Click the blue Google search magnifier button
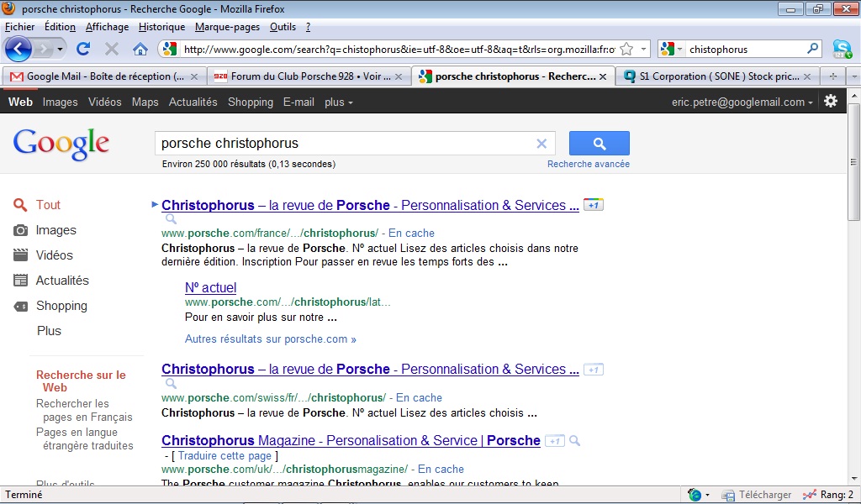 click(599, 144)
